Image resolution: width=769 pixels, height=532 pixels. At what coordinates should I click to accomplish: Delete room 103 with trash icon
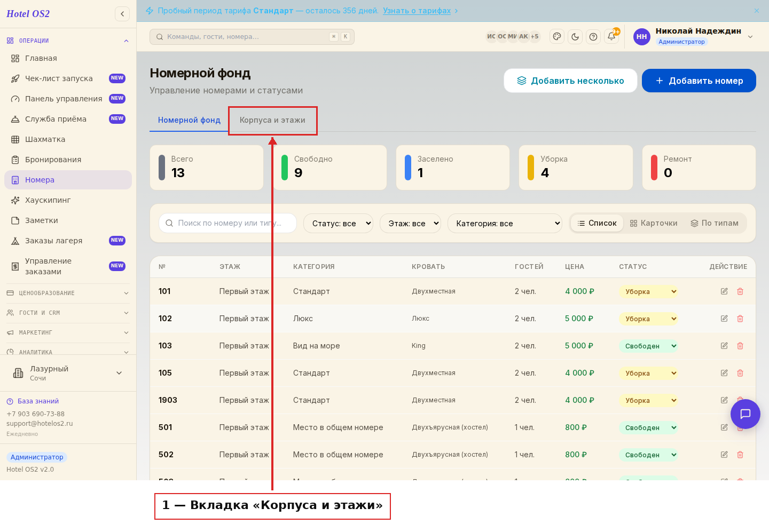(x=740, y=346)
